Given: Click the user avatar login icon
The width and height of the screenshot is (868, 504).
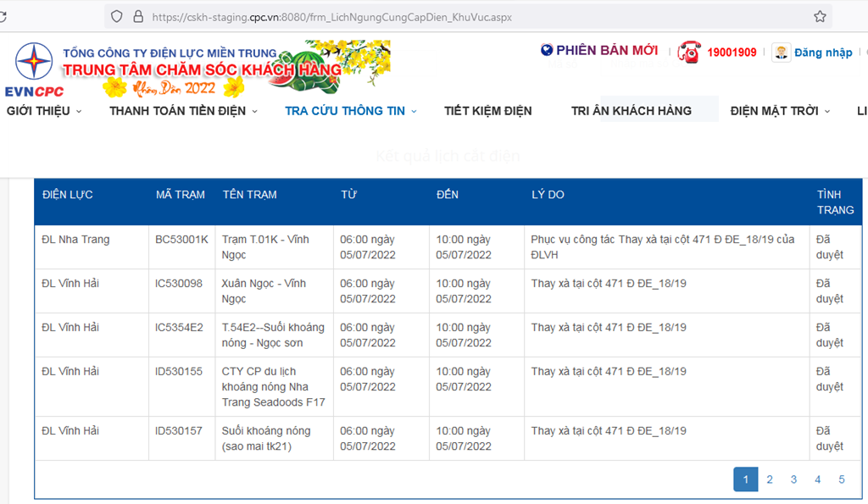Looking at the screenshot, I should pos(781,53).
